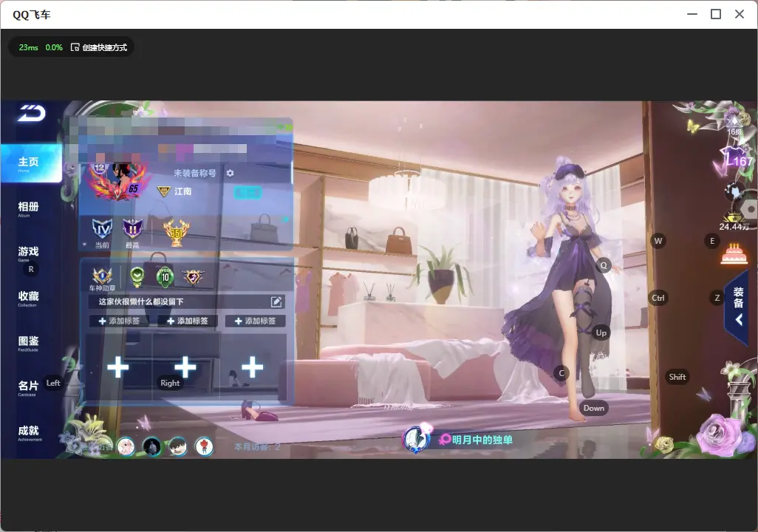
Task: Click the gold 351 trophy icon
Action: click(x=177, y=233)
